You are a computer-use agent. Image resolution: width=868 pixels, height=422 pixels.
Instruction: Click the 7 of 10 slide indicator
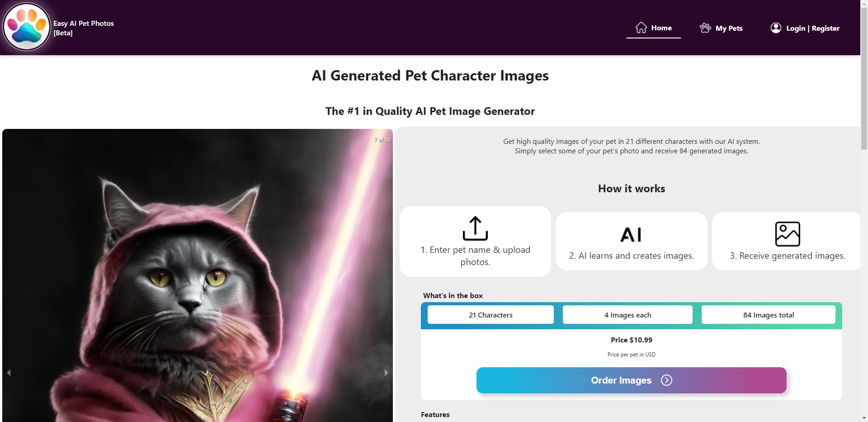coord(382,139)
